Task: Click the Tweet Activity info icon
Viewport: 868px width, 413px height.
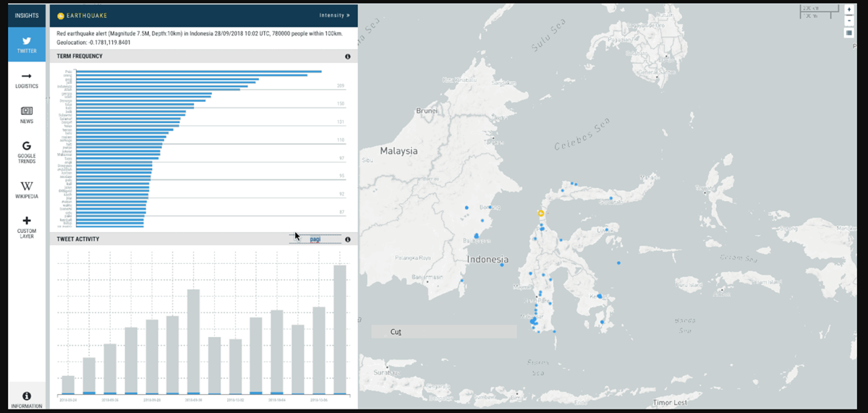Action: coord(347,239)
